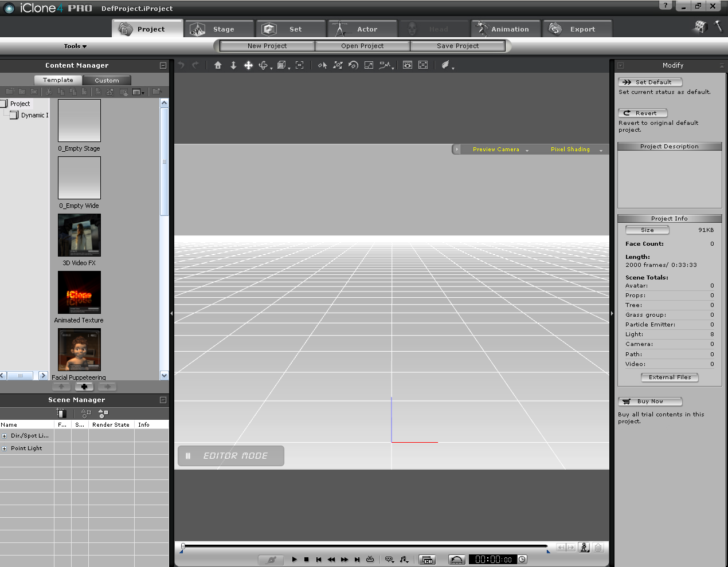Open the Custom tab in Content Manager
728x567 pixels.
[107, 81]
